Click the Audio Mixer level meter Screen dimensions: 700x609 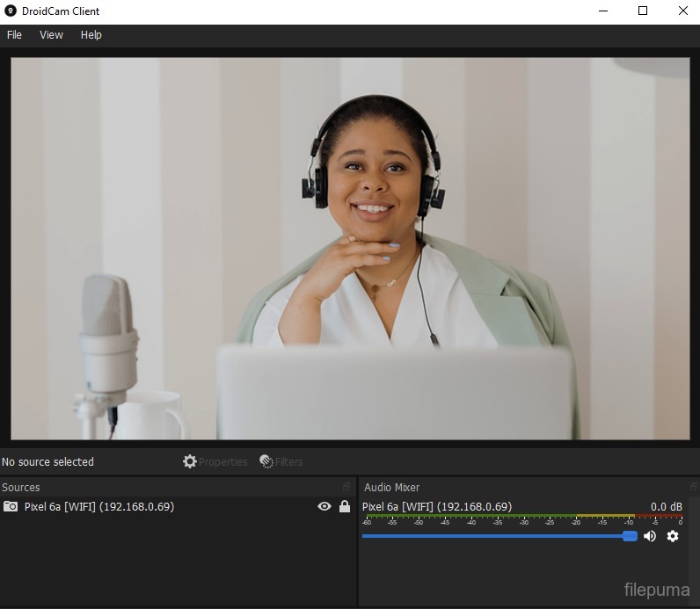(522, 517)
